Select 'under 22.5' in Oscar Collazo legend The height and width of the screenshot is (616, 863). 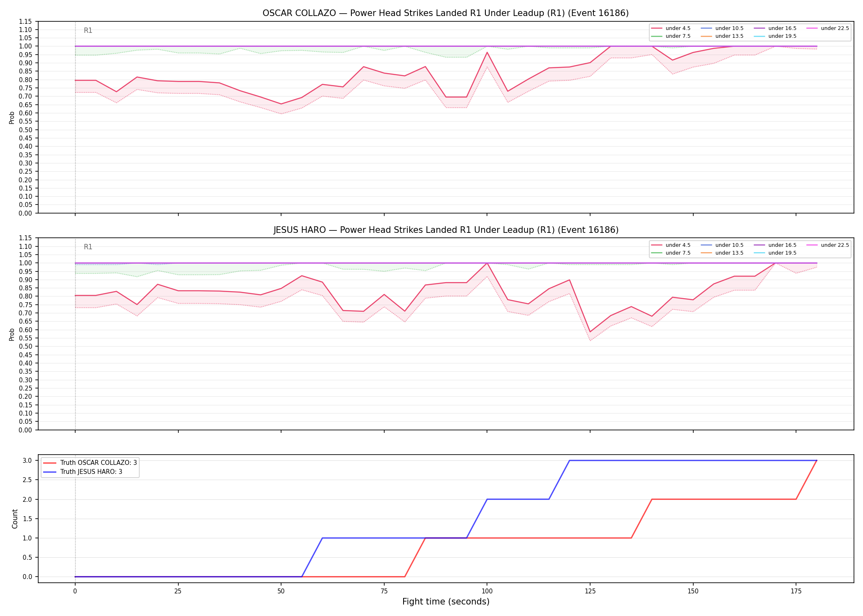pyautogui.click(x=828, y=28)
